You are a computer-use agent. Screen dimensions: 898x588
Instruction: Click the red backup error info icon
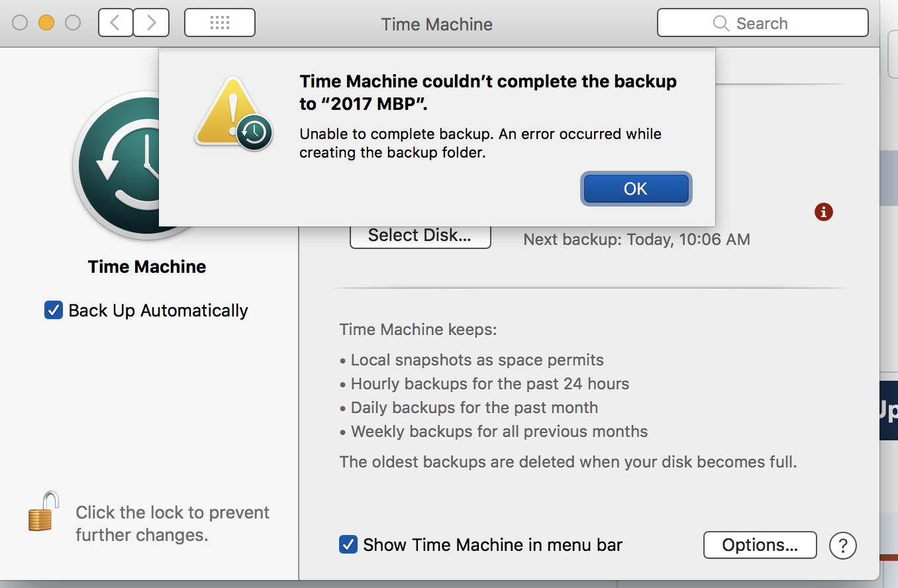click(x=823, y=212)
